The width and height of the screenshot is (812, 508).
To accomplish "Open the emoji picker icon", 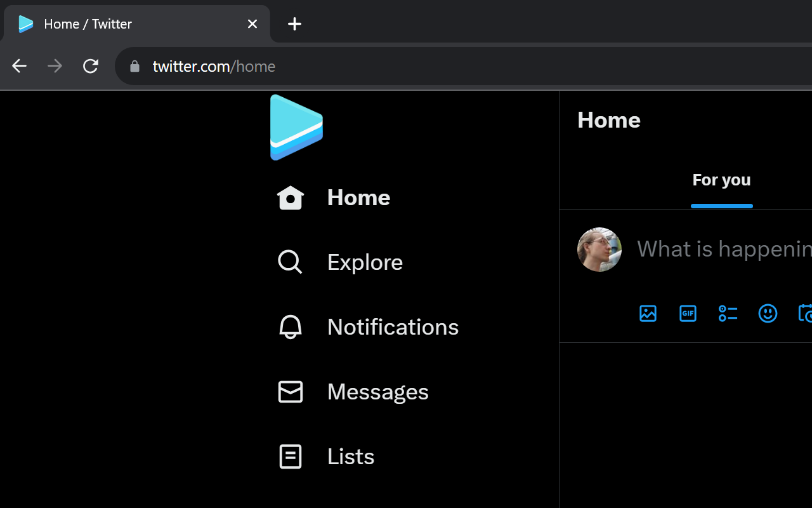I will [x=768, y=313].
